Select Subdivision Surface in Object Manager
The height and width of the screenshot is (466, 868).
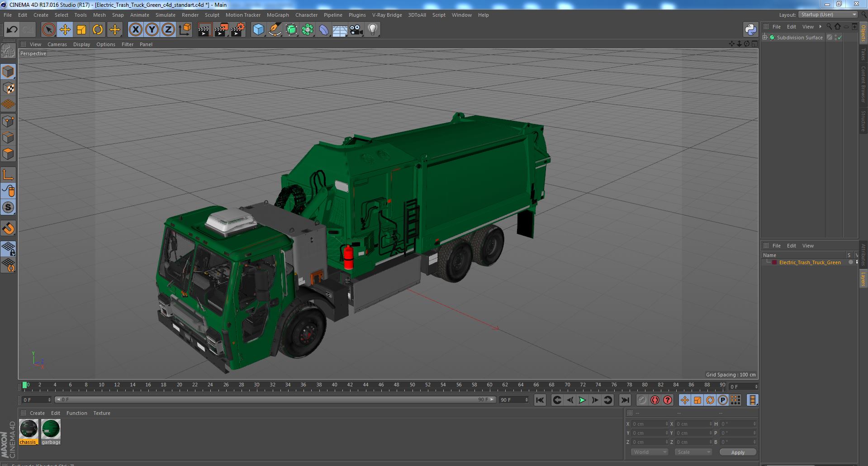tap(800, 38)
